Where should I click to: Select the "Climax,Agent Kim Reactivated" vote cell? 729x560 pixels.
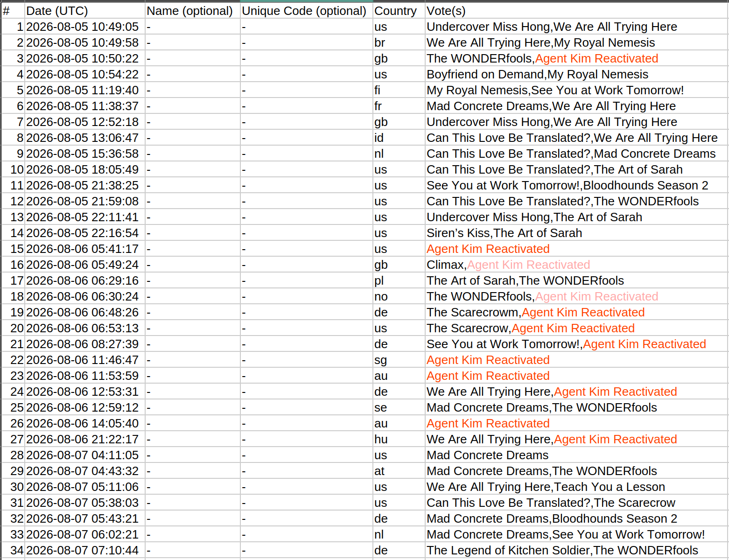point(576,265)
